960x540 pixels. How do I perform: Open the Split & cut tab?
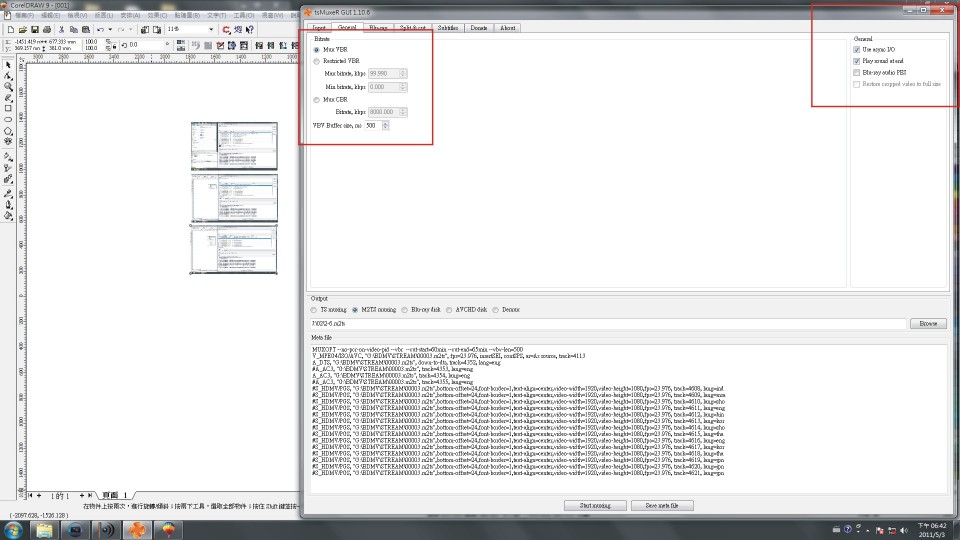click(x=413, y=28)
